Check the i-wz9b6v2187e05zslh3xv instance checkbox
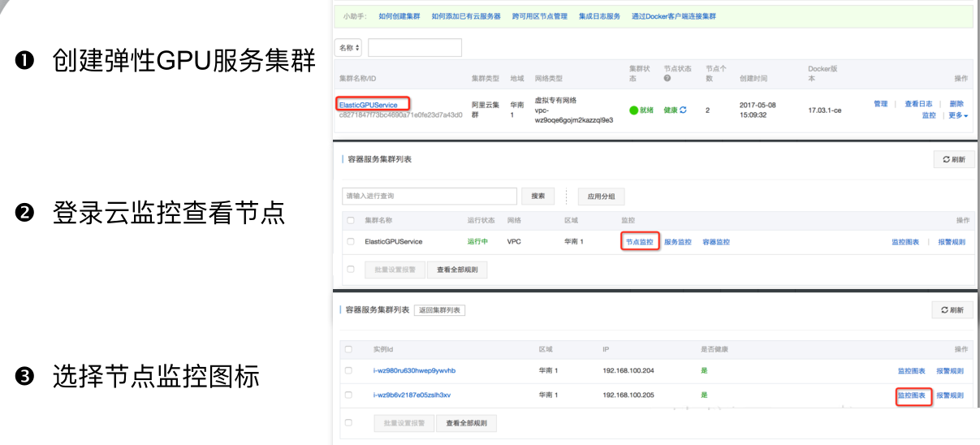This screenshot has width=980, height=445. tap(349, 395)
